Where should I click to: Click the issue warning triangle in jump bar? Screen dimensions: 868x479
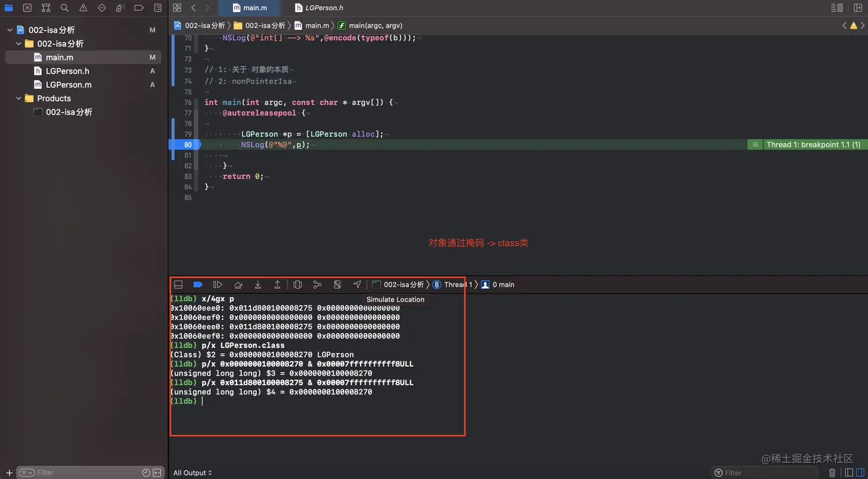point(854,25)
